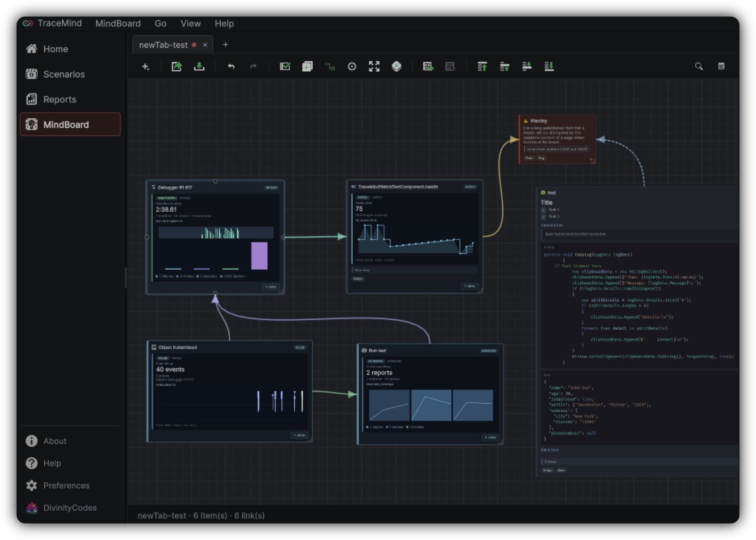The width and height of the screenshot is (756, 540).
Task: Click the center view target icon
Action: (x=352, y=66)
